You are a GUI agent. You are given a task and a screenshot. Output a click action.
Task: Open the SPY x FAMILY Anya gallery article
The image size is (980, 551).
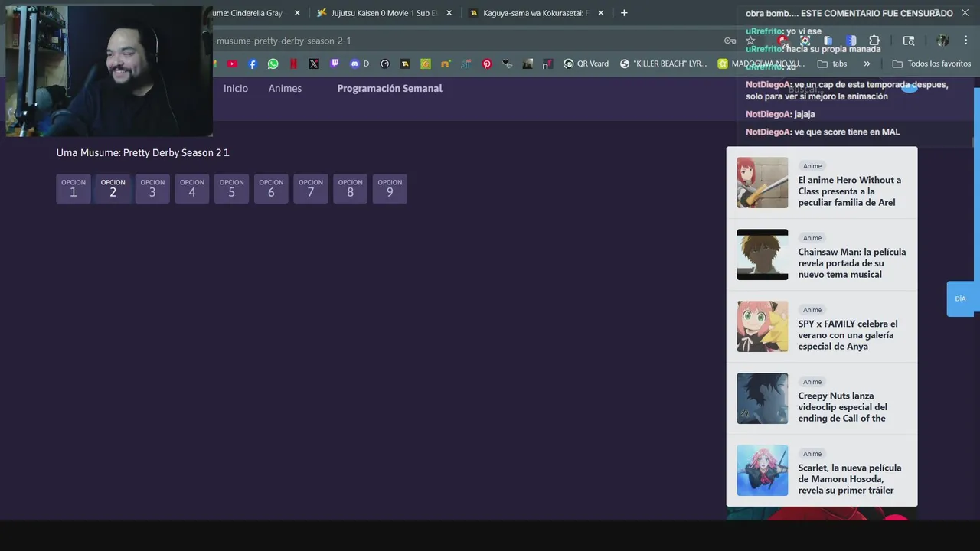848,335
